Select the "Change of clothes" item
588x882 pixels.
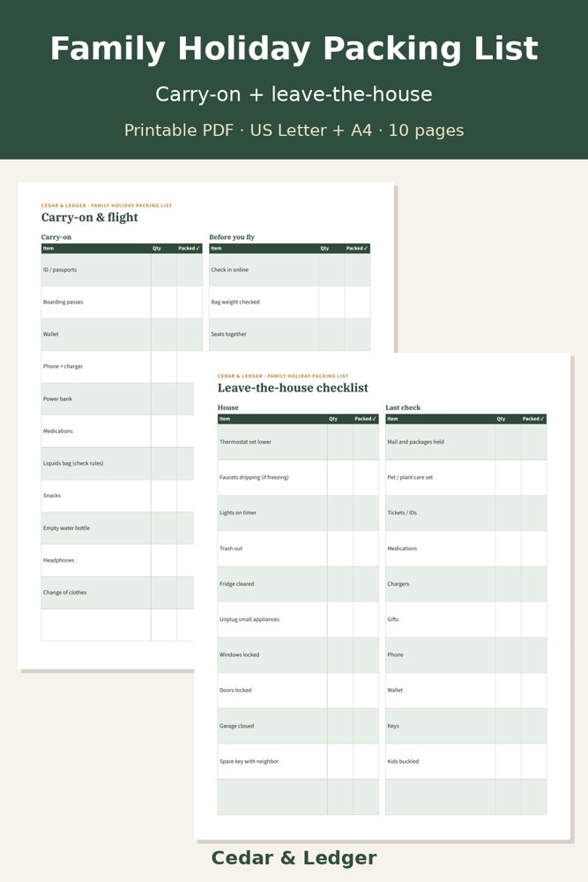[64, 593]
